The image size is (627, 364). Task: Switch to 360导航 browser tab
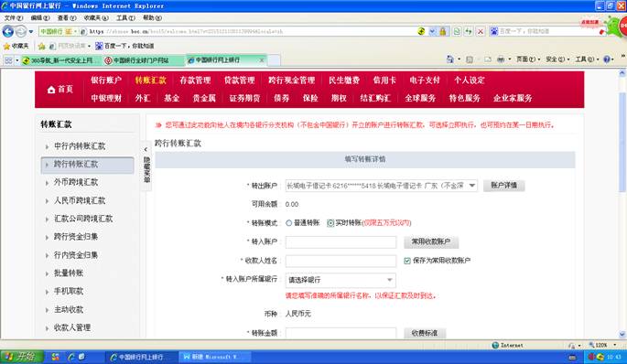(61, 60)
